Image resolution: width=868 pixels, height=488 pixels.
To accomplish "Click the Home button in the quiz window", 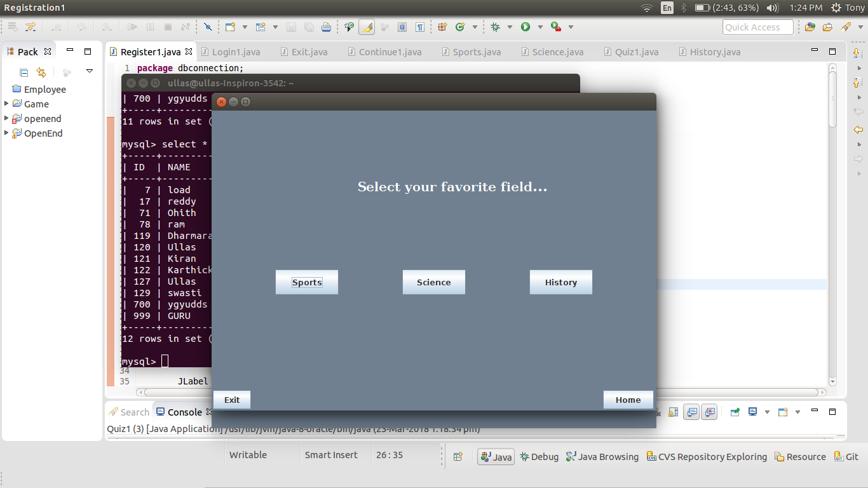I will coord(628,400).
